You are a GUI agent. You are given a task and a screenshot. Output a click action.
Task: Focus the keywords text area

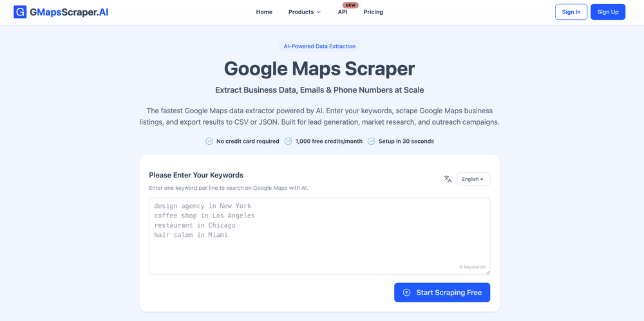(x=319, y=236)
